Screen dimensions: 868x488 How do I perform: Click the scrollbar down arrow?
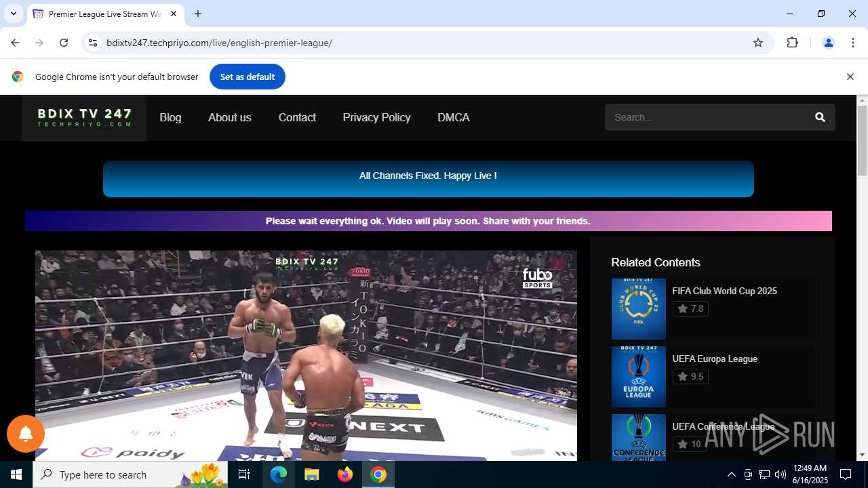click(862, 455)
